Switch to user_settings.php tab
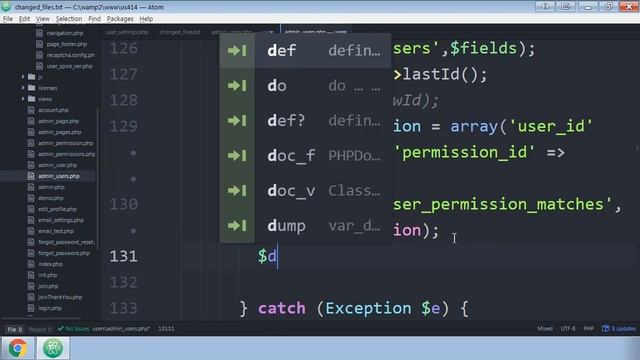Image resolution: width=640 pixels, height=360 pixels. point(127,32)
